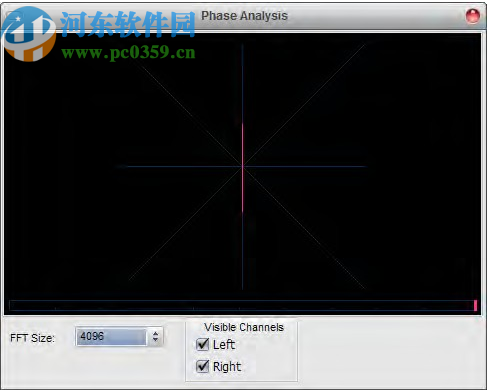Viewport: 490px width, 390px height.
Task: Click the FFT Size label
Action: pyautogui.click(x=32, y=338)
